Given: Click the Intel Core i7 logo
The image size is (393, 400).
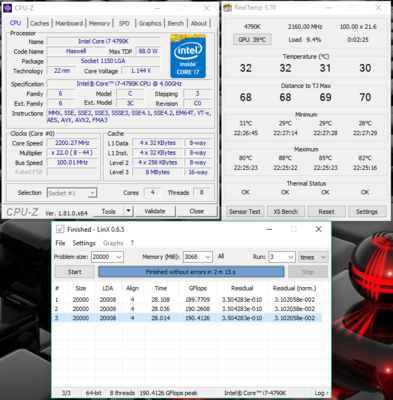Looking at the screenshot, I should 188,56.
